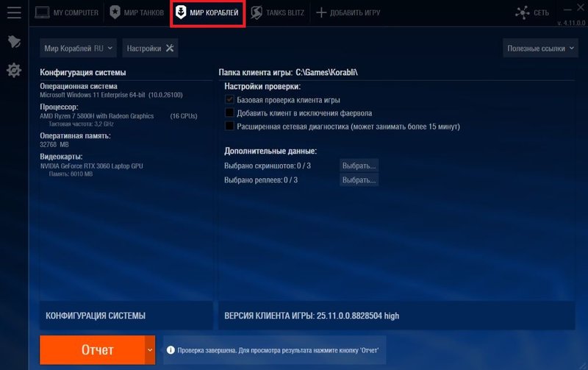This screenshot has height=370, width=588.
Task: Click the Настройки button with the tools icon
Action: pyautogui.click(x=150, y=49)
